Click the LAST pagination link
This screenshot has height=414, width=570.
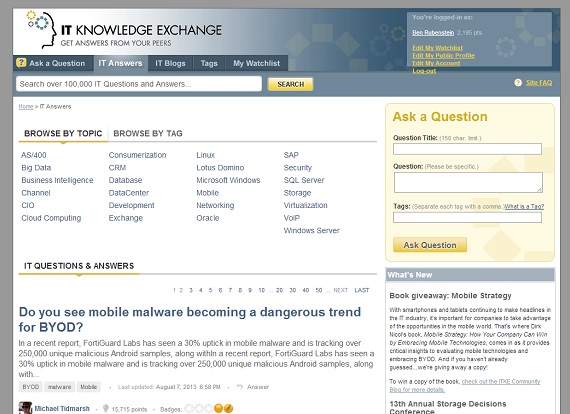362,290
